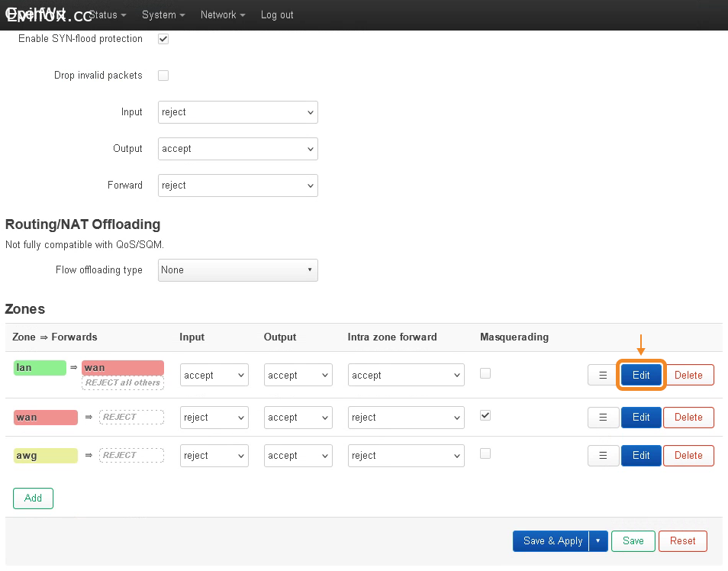728x571 pixels.
Task: Disable masquerading for the wan zone
Action: [x=485, y=415]
